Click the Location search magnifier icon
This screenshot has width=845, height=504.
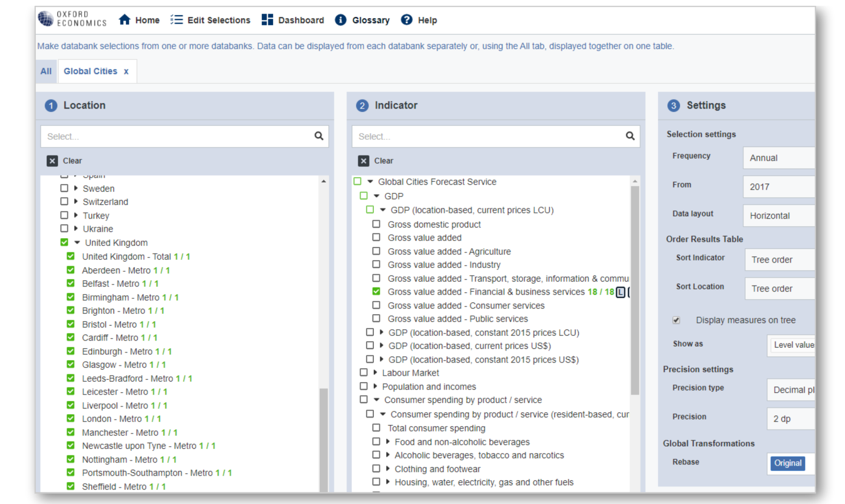pyautogui.click(x=319, y=136)
